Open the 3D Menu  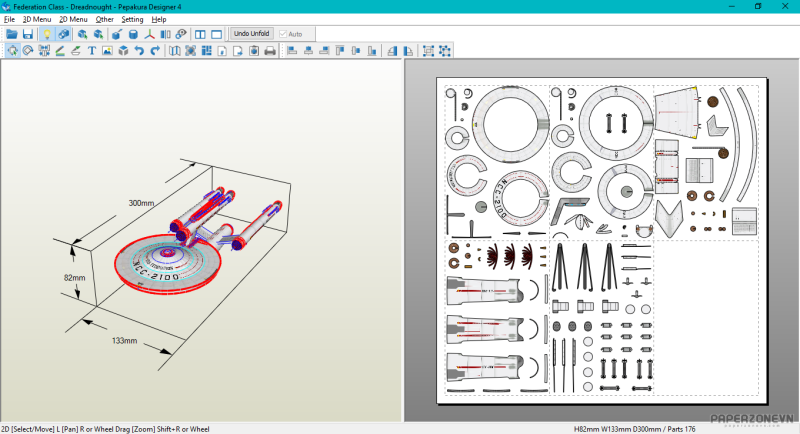[x=36, y=19]
